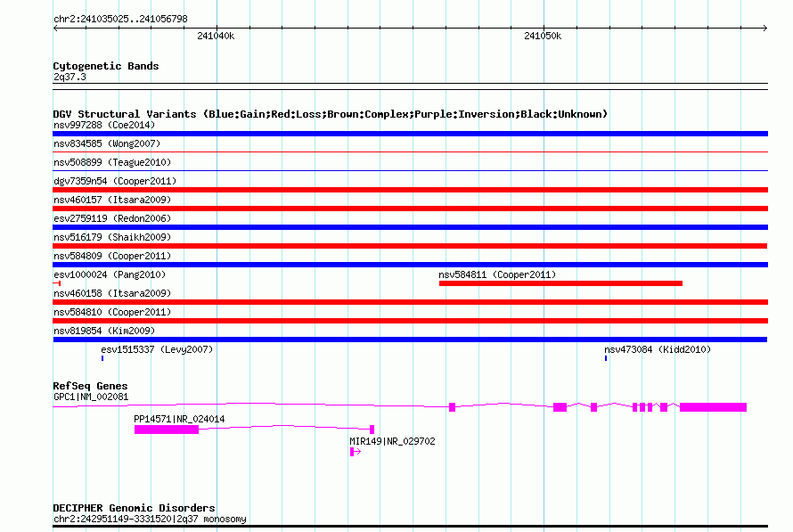Open the nsv473084 (Kidd2010) label

pos(658,349)
